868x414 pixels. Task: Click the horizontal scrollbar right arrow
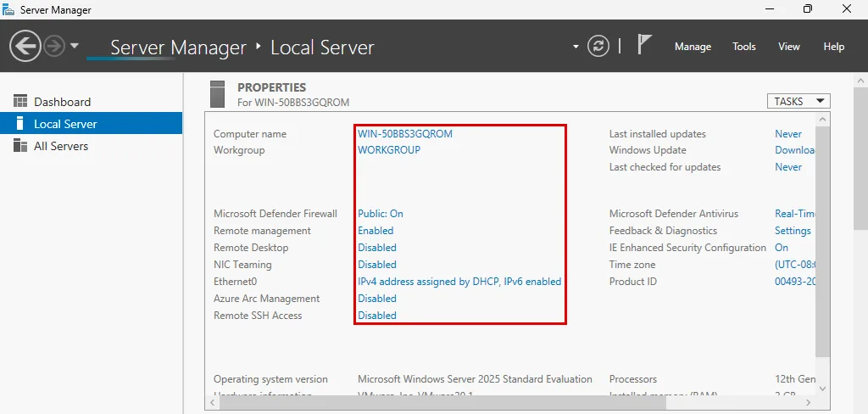[x=808, y=402]
